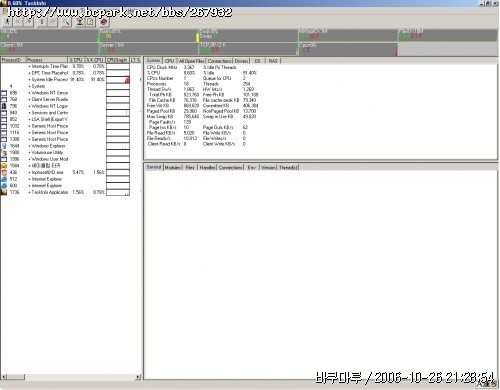Click Internet Explorer icon of process 512
The width and height of the screenshot is (500, 390).
pyautogui.click(x=4, y=179)
